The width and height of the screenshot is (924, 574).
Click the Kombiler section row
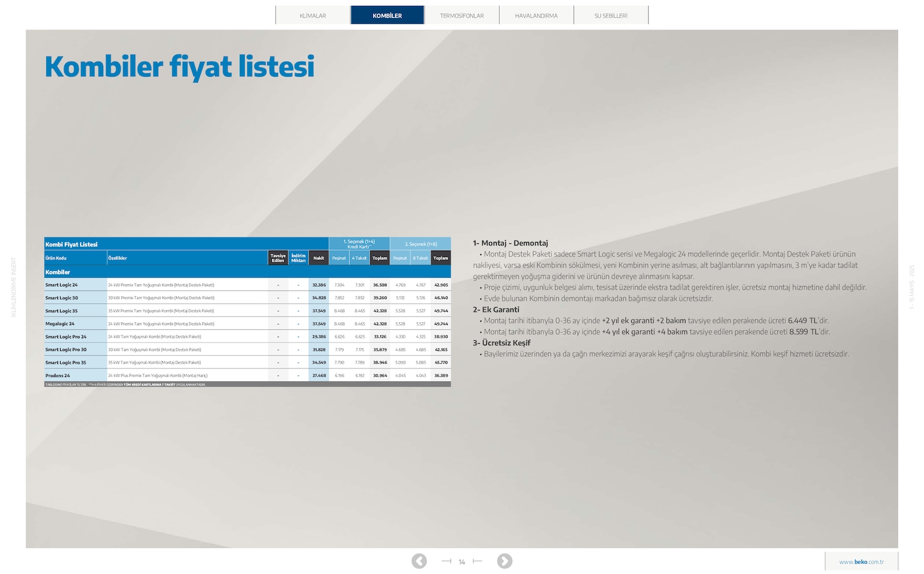pyautogui.click(x=247, y=272)
